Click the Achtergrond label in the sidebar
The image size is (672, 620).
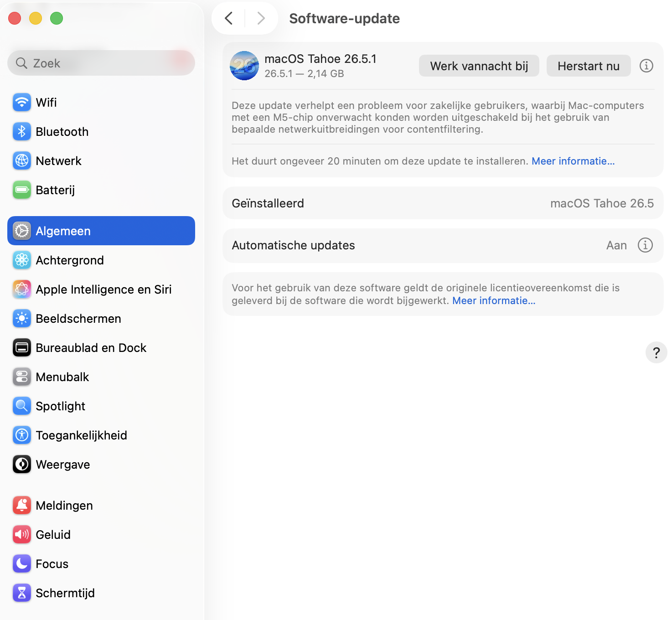[70, 260]
